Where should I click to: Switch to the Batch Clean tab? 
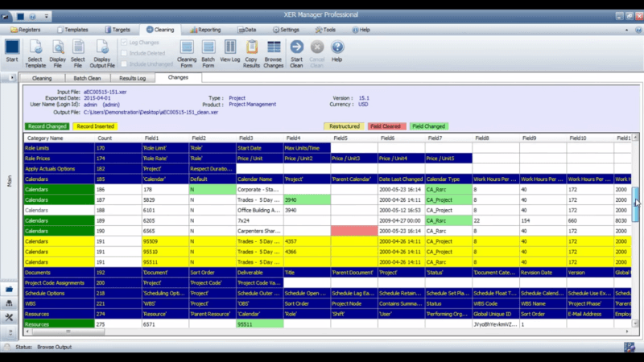click(87, 78)
